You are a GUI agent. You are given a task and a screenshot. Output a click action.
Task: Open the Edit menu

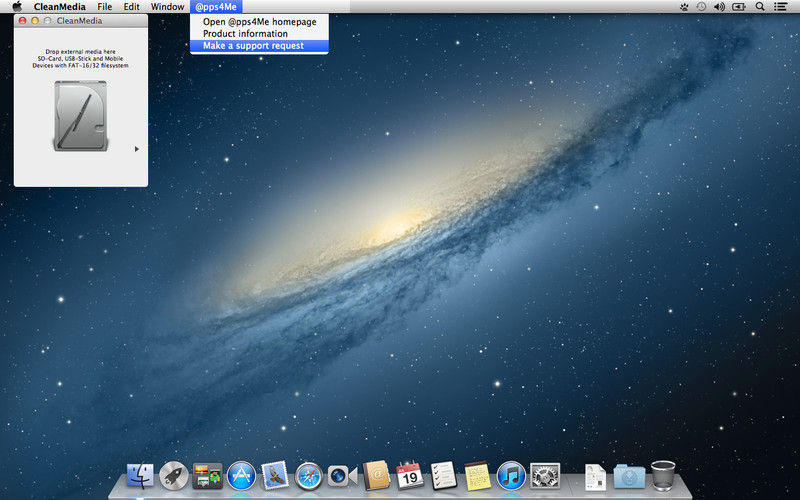(131, 7)
